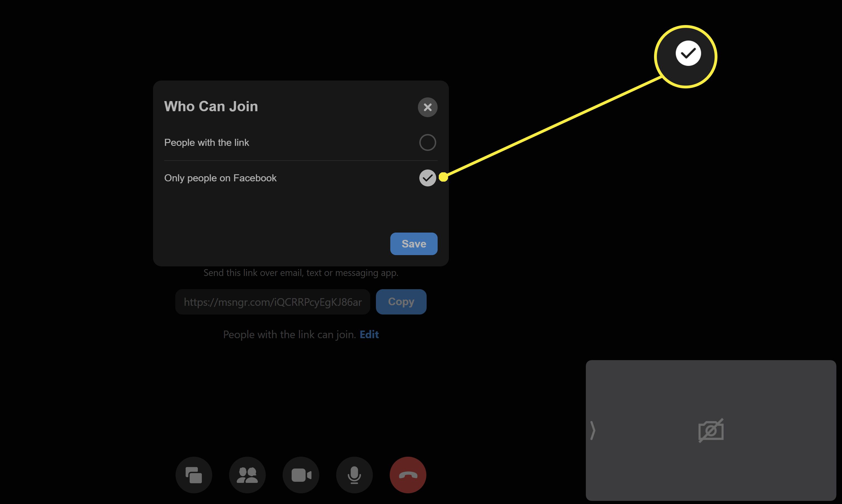Toggle the video camera on/off

tap(301, 475)
